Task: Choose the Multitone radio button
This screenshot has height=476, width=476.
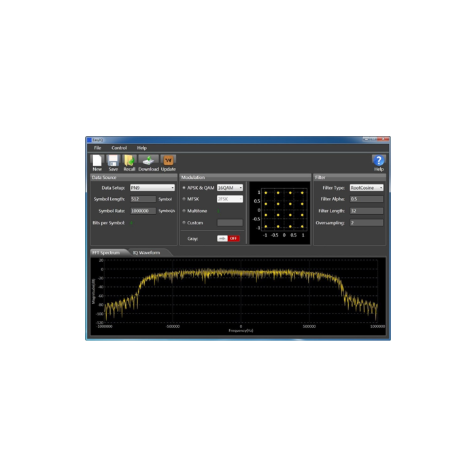Action: click(184, 211)
